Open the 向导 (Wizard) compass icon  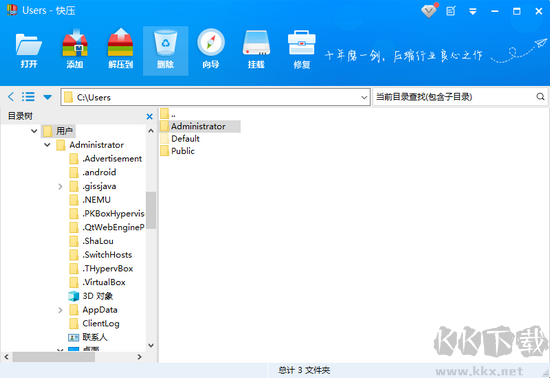pos(211,50)
